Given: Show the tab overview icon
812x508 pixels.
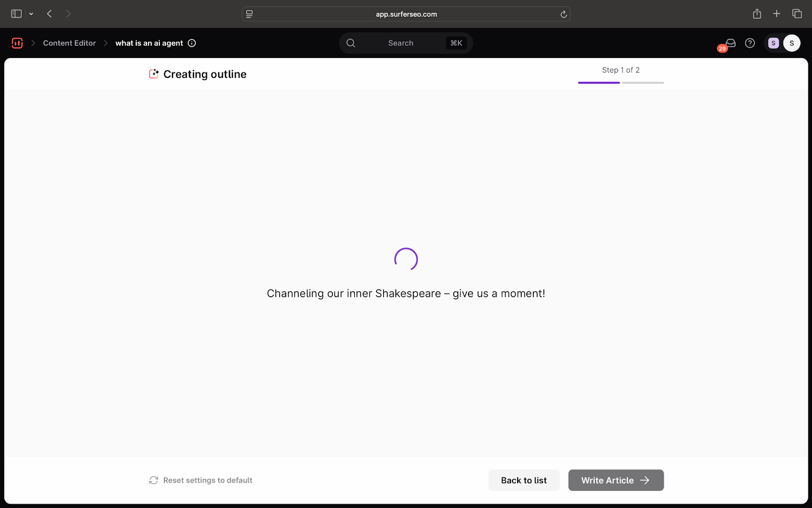Looking at the screenshot, I should tap(797, 14).
